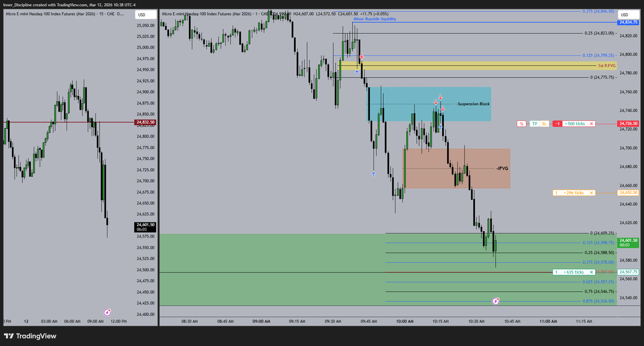Click the black 24,601.50 price label on left chart
This screenshot has width=644, height=346.
[145, 227]
